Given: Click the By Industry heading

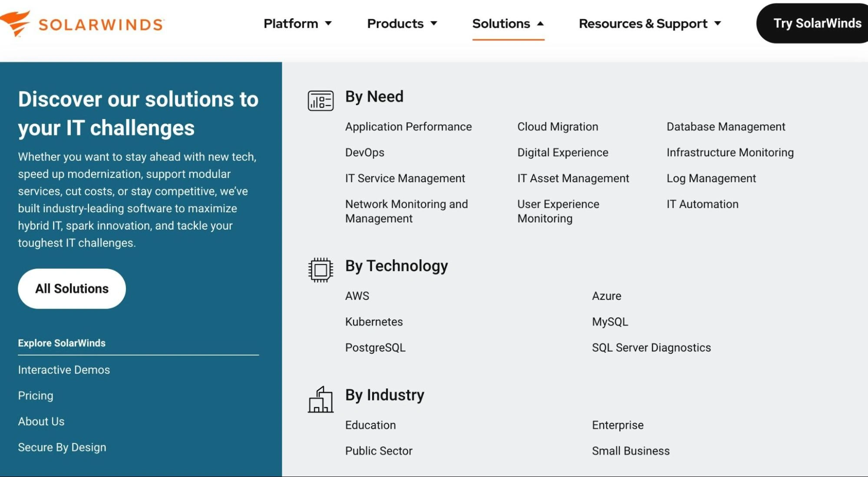Looking at the screenshot, I should click(385, 395).
